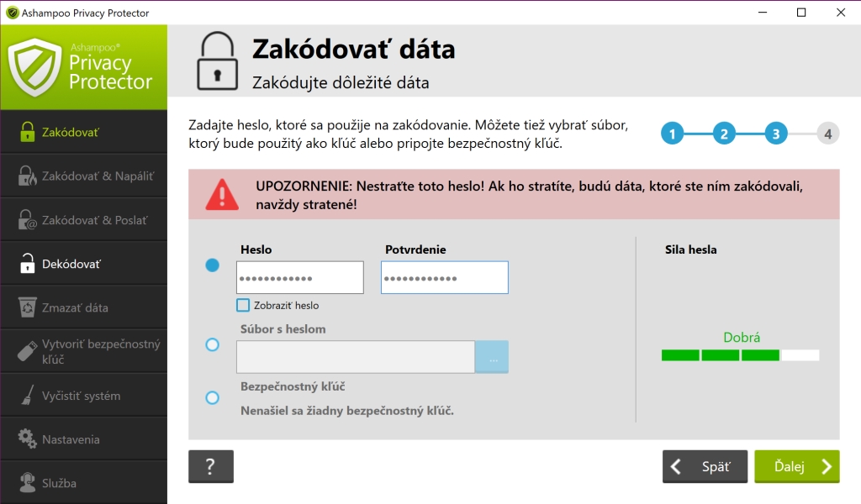This screenshot has height=504, width=861.
Task: Select the Súbor s heslom radio option
Action: 212,344
